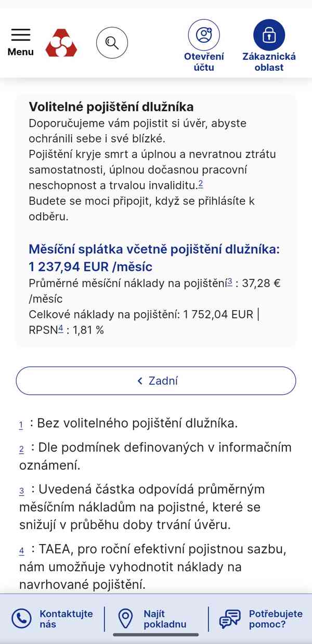
Task: Tap the Menu text label
Action: point(21,52)
